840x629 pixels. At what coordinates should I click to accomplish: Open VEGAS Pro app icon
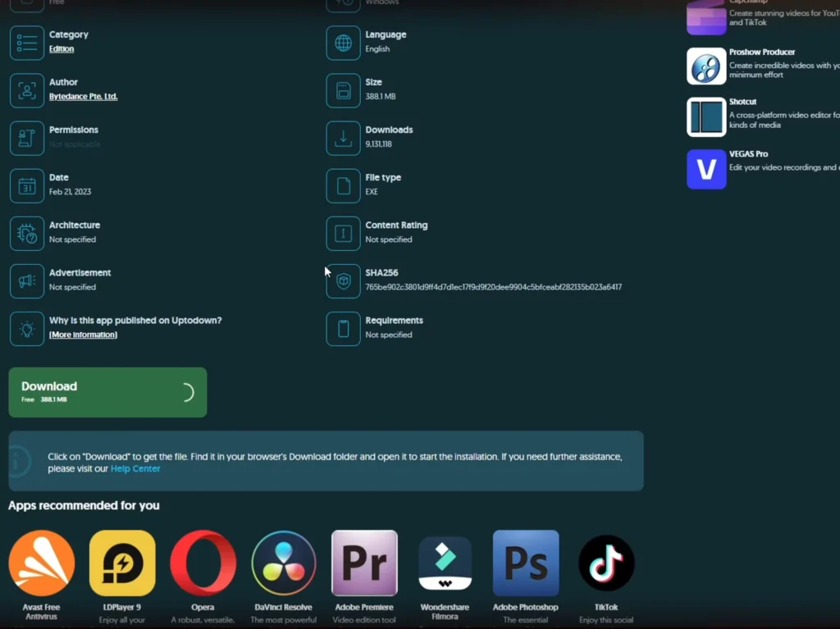pos(706,169)
